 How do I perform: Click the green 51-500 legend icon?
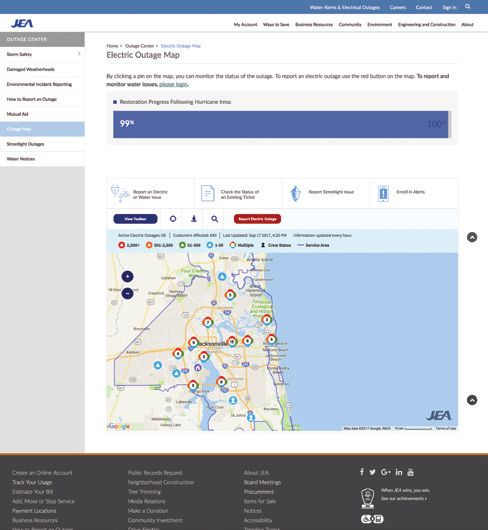(182, 245)
